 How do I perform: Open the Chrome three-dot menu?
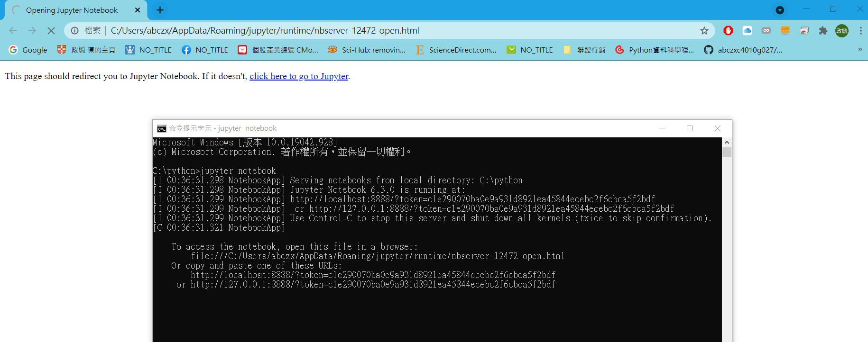(x=860, y=31)
